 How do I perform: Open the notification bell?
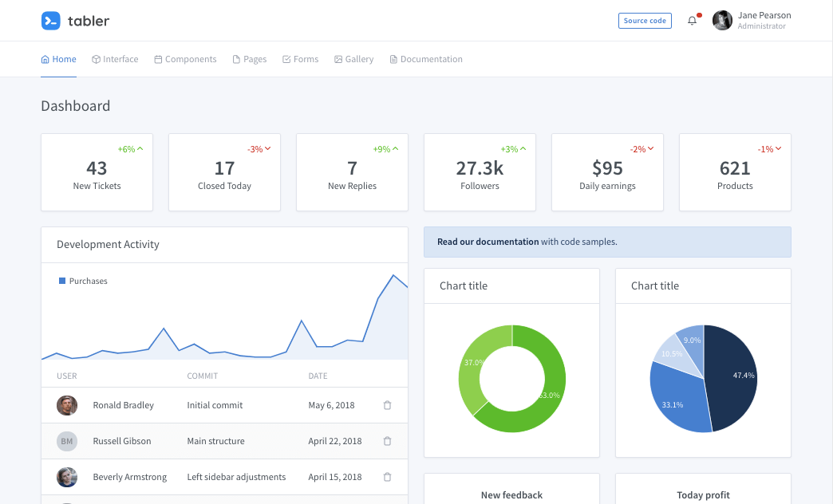coord(692,21)
